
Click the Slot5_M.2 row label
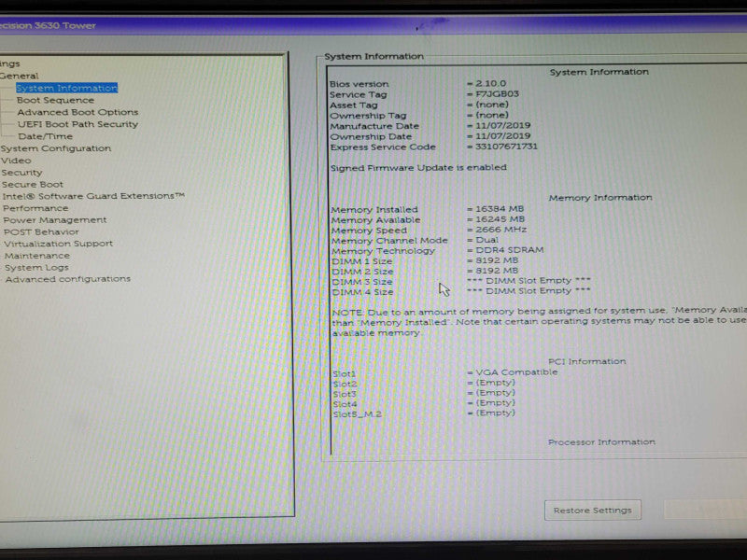tap(358, 414)
